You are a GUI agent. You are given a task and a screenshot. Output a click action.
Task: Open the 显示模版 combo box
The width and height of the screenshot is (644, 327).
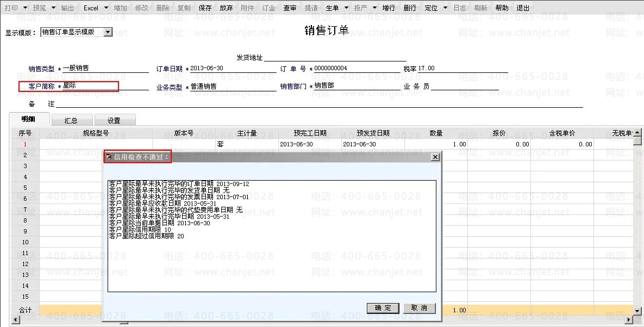click(77, 32)
